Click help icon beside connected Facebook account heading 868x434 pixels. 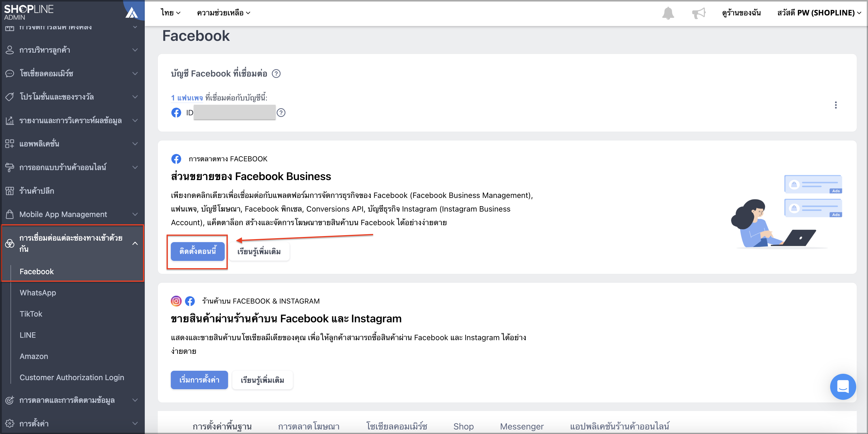click(x=276, y=74)
